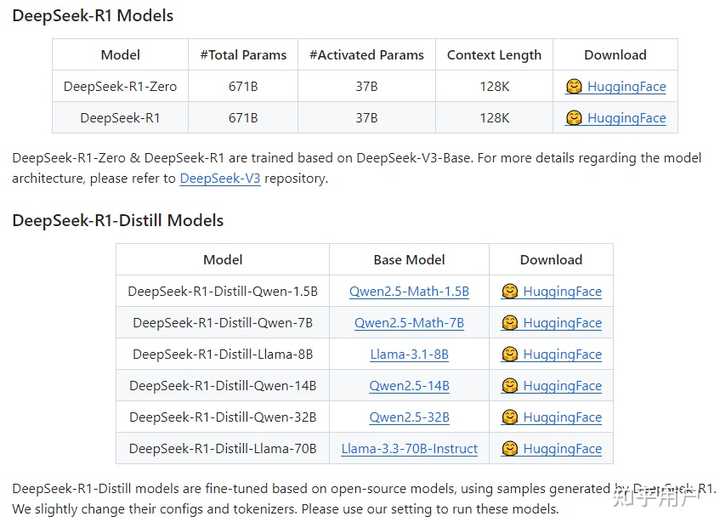Viewport: 720px width, 522px height.
Task: Click HuggingFace emoji icon for Distill-Qwen-14B
Action: 510,386
